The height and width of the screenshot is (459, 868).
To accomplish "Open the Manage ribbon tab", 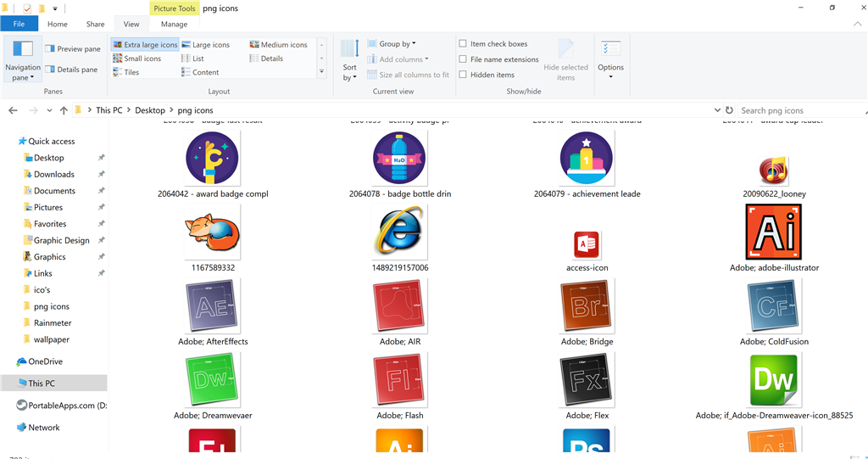I will point(174,24).
